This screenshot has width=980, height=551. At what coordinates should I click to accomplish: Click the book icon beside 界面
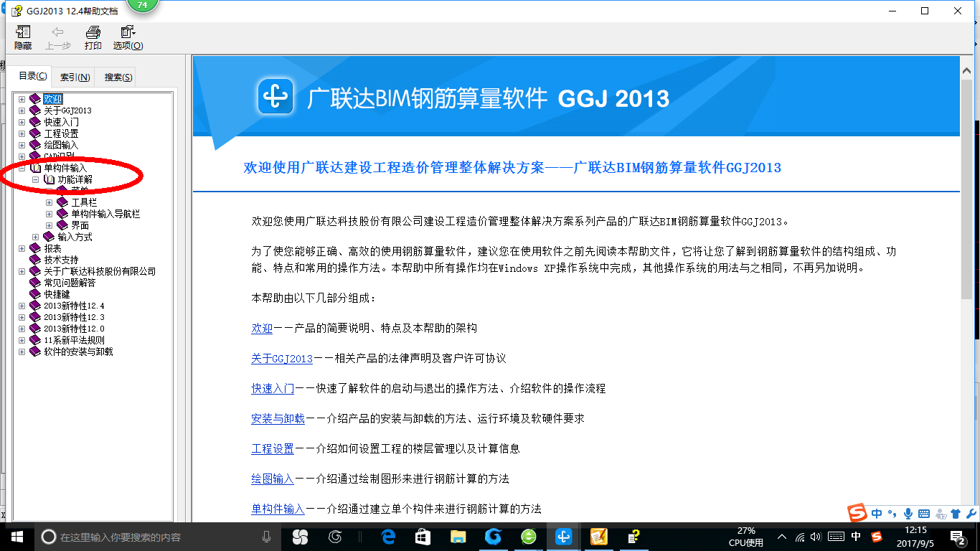click(x=62, y=225)
